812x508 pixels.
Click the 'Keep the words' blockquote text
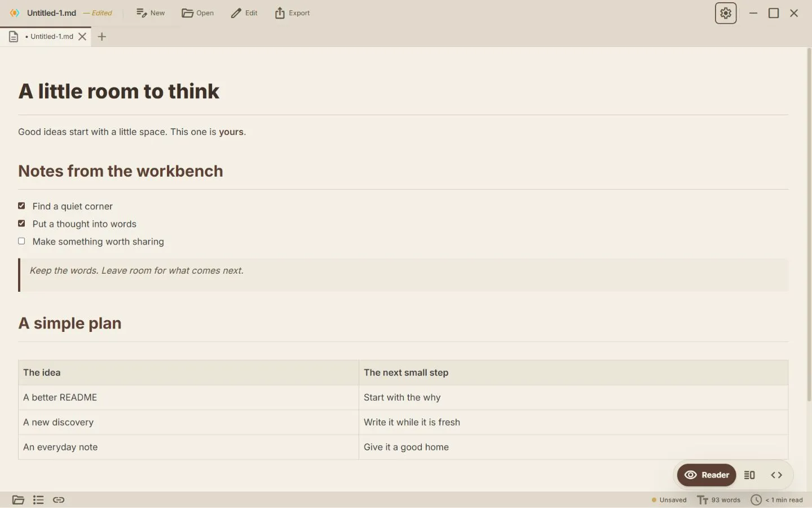click(136, 271)
